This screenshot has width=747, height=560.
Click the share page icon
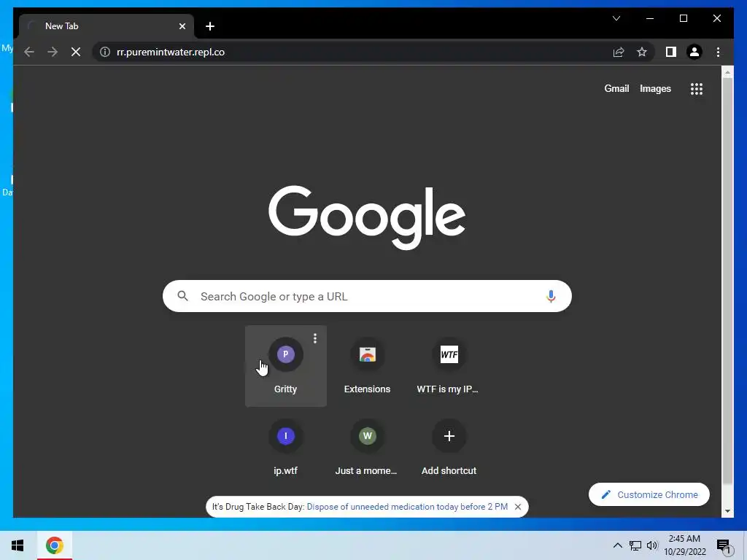coord(619,52)
